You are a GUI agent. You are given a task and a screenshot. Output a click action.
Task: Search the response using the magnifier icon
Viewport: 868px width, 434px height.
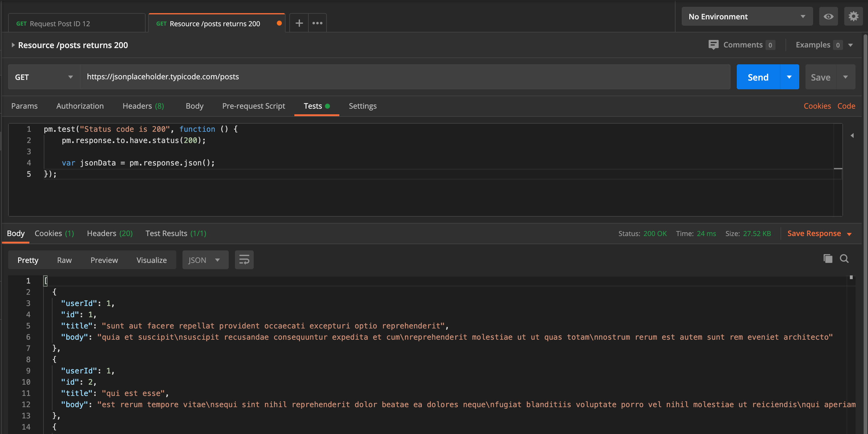[845, 259]
